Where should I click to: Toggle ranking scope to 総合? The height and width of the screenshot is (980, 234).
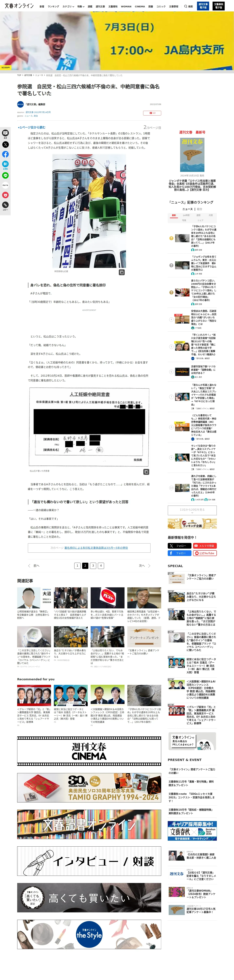pyautogui.click(x=200, y=209)
